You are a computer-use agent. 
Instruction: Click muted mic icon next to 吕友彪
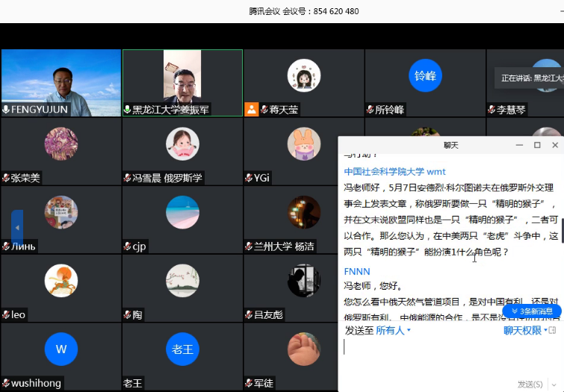pyautogui.click(x=249, y=314)
